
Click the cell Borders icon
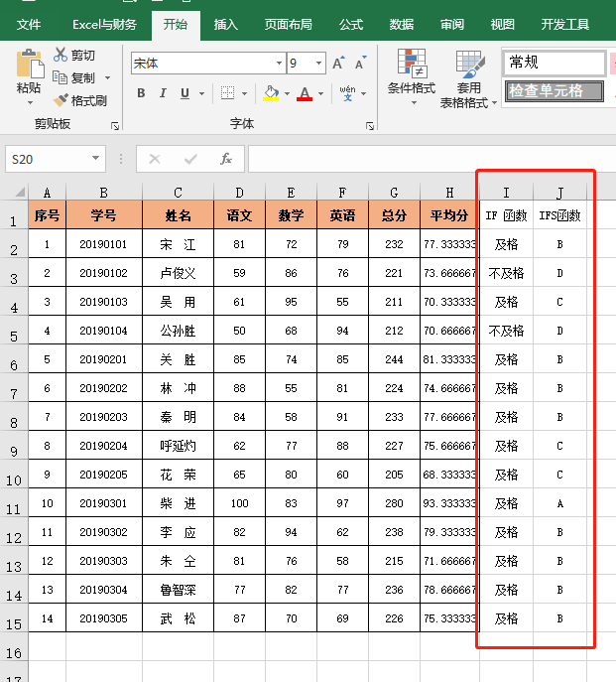pos(227,92)
